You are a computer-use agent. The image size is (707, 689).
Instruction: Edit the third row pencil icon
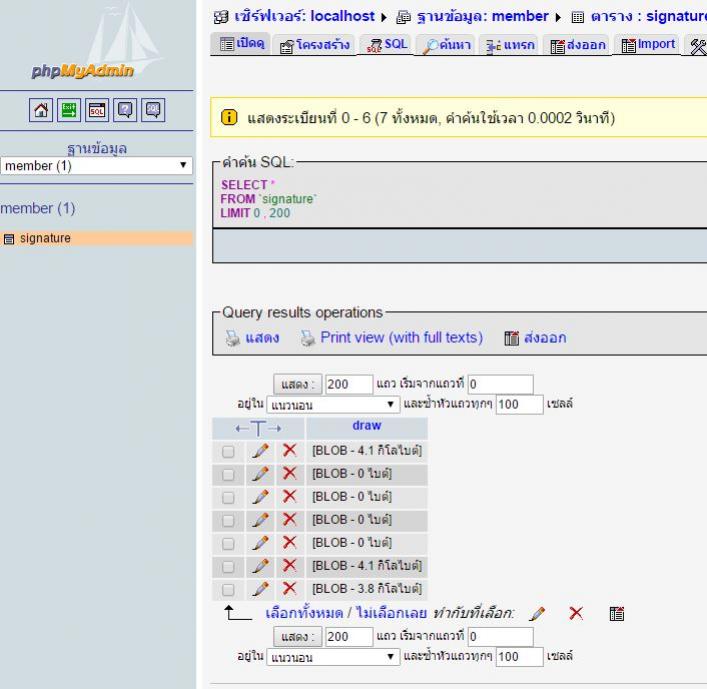pyautogui.click(x=260, y=496)
